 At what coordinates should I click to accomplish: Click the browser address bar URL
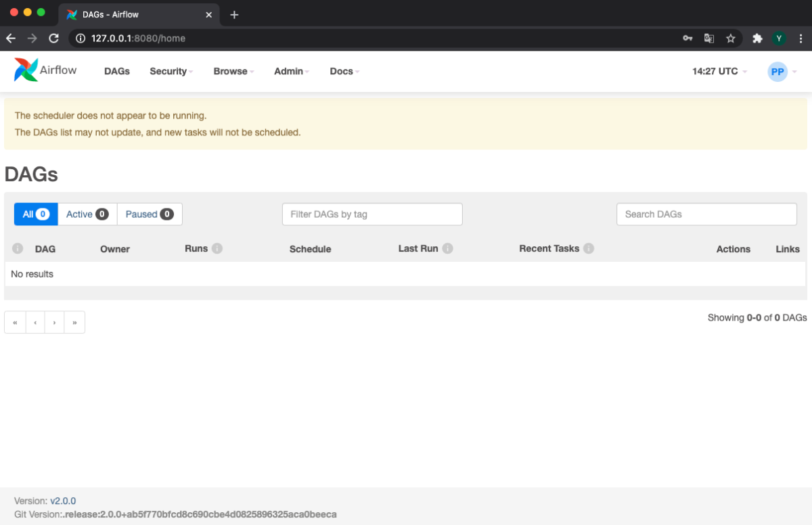(138, 39)
